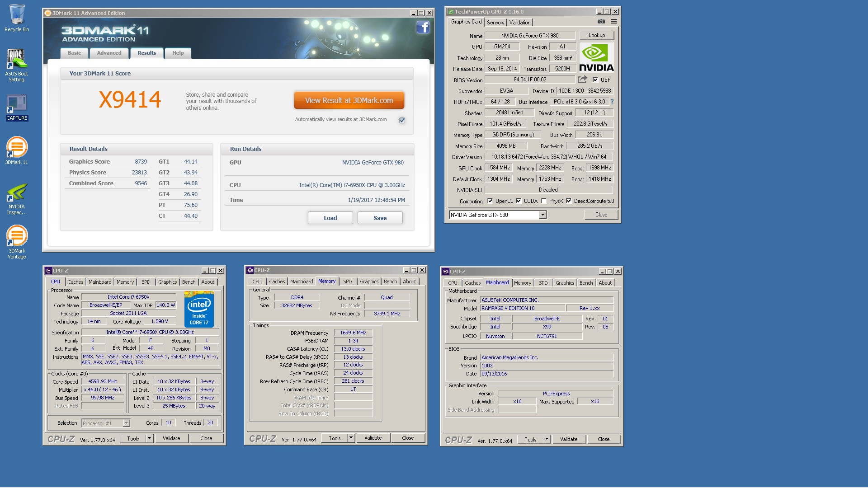The height and width of the screenshot is (488, 868).
Task: Toggle the CUDA computing checkbox
Action: click(519, 201)
